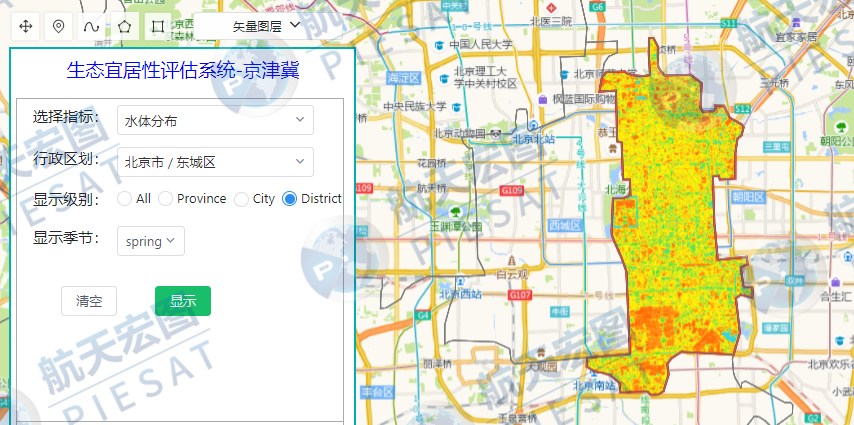The image size is (854, 425).
Task: Click the 朝阳区 district label
Action: (749, 197)
